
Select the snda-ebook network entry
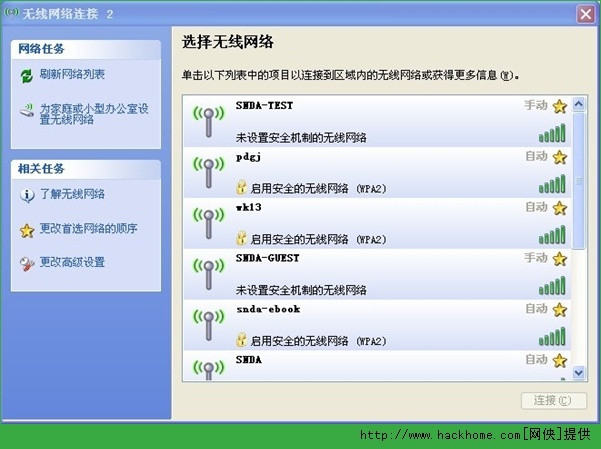[380, 324]
